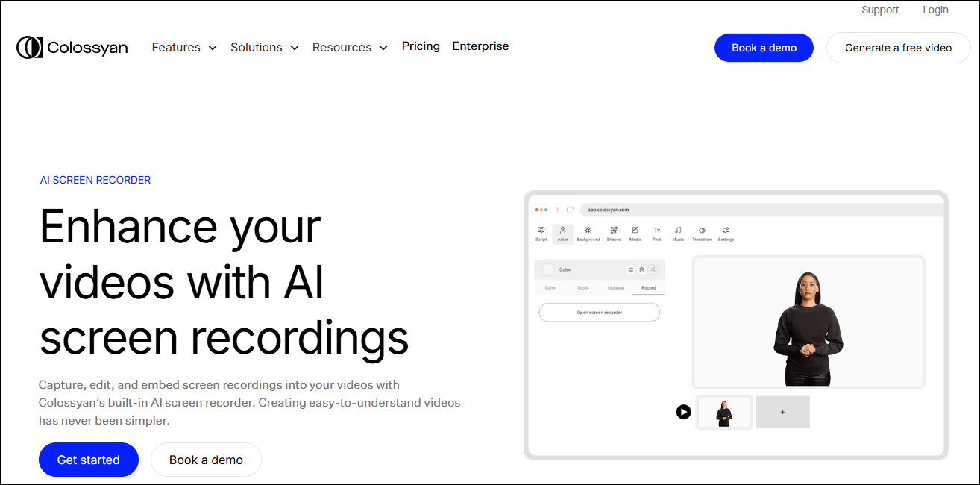This screenshot has width=980, height=485.
Task: Click the browser reload icon in preview
Action: pos(571,210)
